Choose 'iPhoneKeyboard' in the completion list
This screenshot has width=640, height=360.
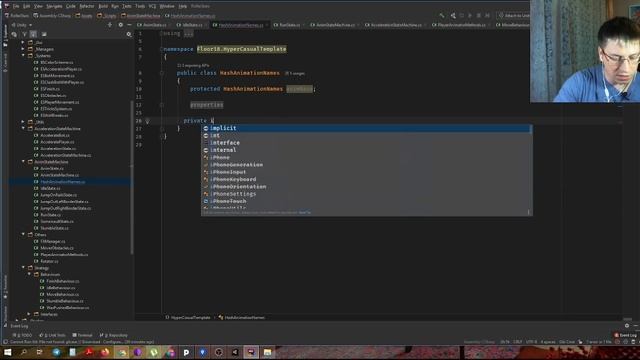pyautogui.click(x=366, y=179)
